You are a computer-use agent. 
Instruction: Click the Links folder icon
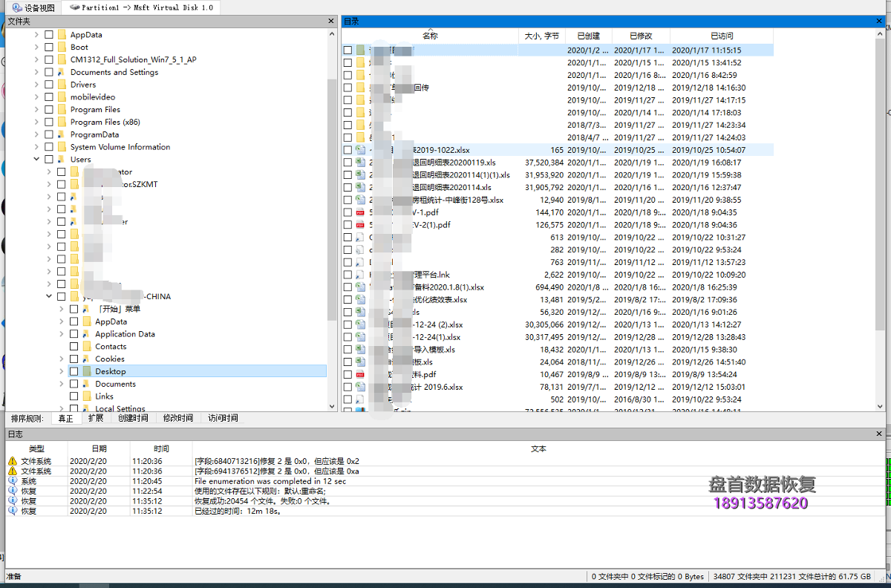click(86, 396)
